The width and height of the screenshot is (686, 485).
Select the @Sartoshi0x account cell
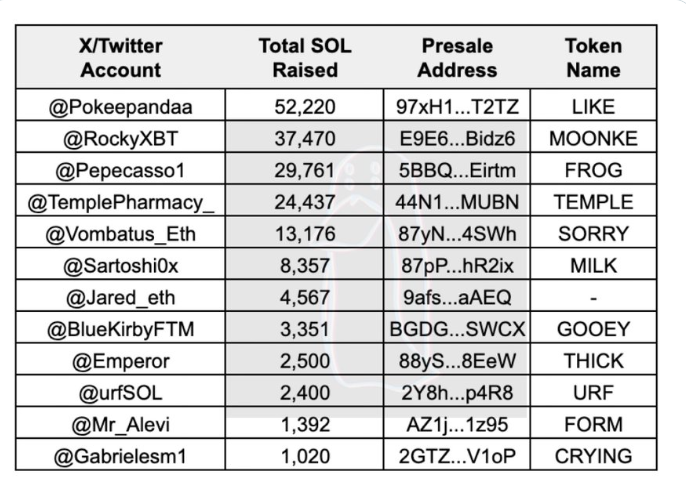pyautogui.click(x=121, y=266)
